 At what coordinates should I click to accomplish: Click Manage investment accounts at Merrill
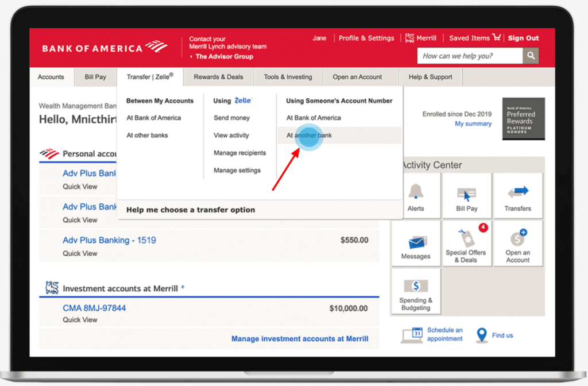(x=300, y=339)
